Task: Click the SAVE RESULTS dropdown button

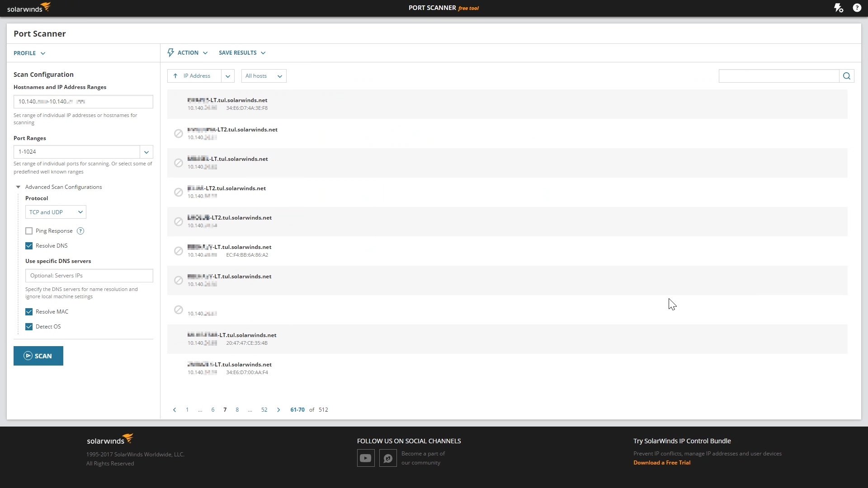Action: click(241, 52)
